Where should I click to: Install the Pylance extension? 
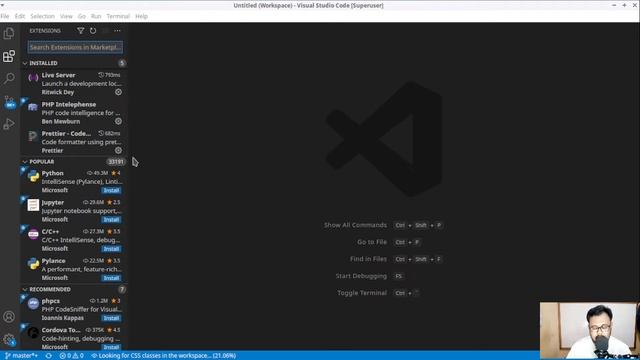point(111,278)
